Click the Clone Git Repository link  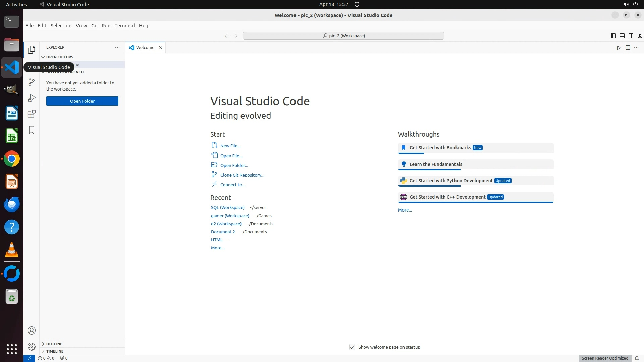point(242,175)
